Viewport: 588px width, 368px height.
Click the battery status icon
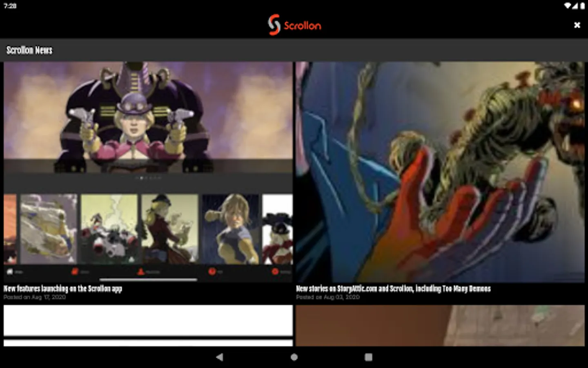tap(582, 6)
